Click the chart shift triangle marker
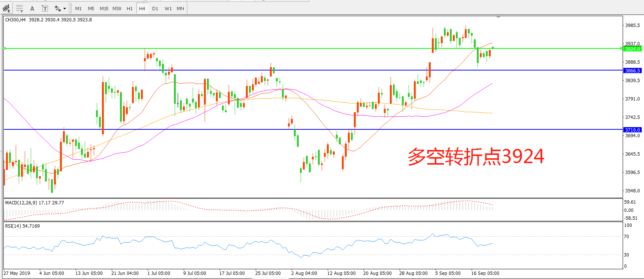Image resolution: width=644 pixels, height=279 pixels. (x=498, y=17)
